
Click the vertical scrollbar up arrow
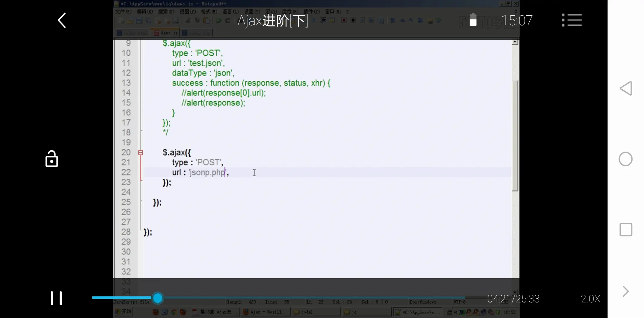point(515,42)
